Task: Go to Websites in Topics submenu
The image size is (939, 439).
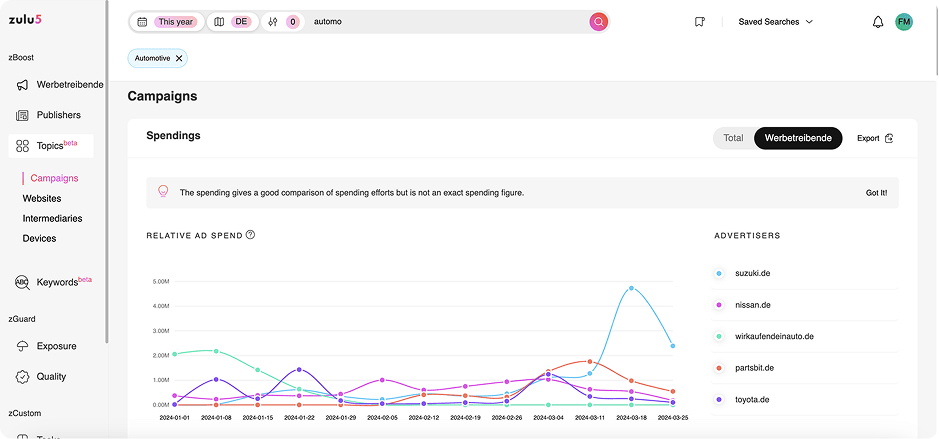Action: (42, 198)
